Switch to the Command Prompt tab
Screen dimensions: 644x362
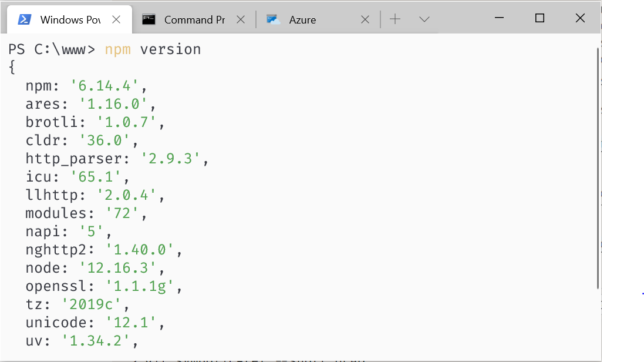coord(194,19)
